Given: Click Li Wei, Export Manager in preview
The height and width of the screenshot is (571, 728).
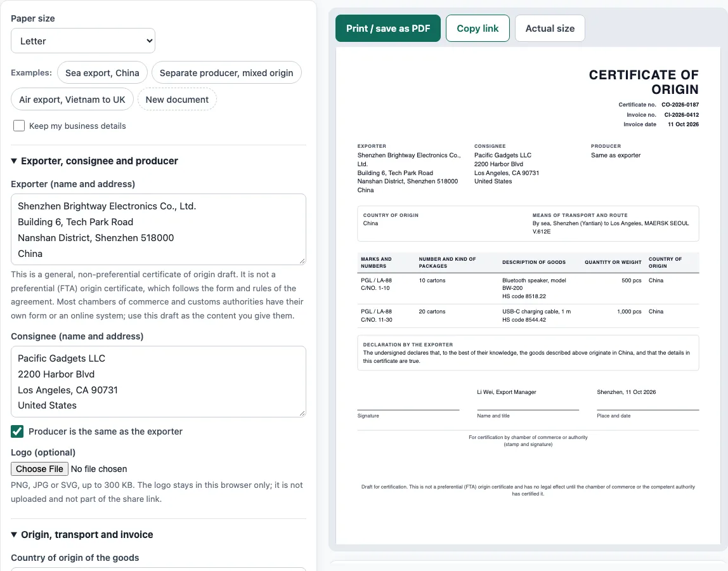Looking at the screenshot, I should click(x=507, y=392).
